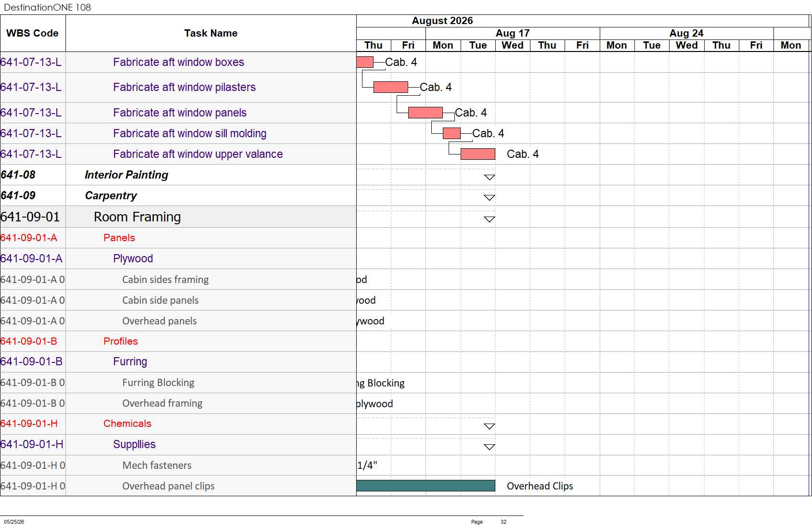This screenshot has height=528, width=812.
Task: Click the Cab. 4 label beside window boxes bar
Action: [x=401, y=62]
